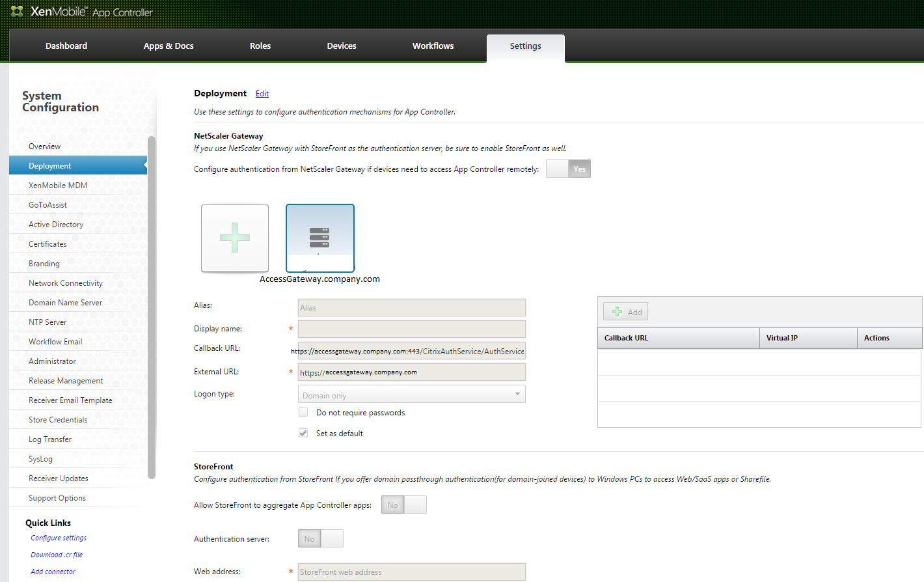Check the 'Do not require passwords' option
The height and width of the screenshot is (582, 924).
[303, 412]
